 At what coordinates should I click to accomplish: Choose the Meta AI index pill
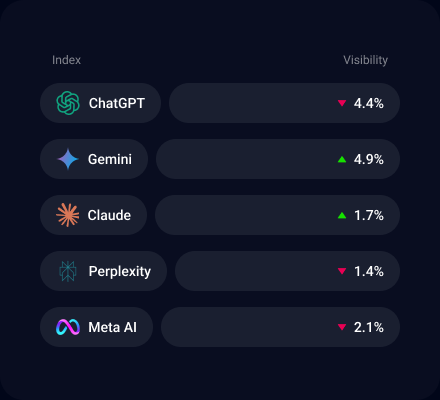(x=97, y=327)
